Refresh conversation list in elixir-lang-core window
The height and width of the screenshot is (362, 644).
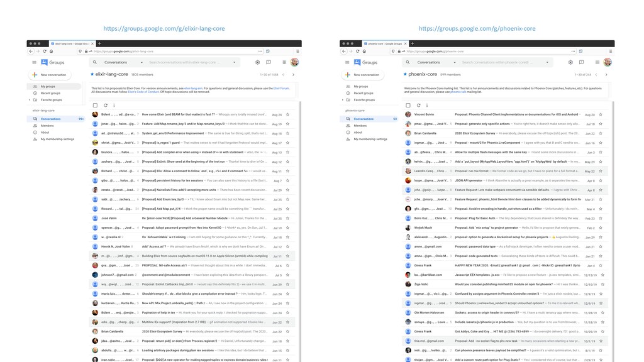coord(106,106)
